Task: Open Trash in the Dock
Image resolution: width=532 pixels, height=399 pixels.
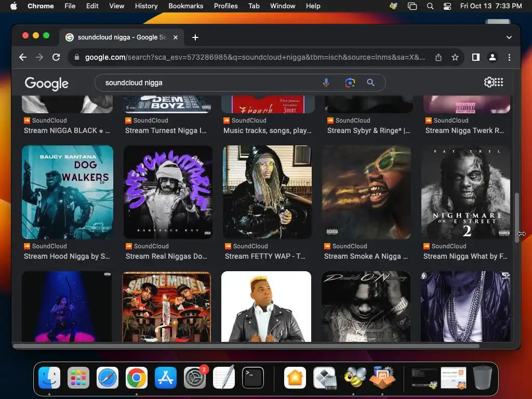Action: pos(483,377)
